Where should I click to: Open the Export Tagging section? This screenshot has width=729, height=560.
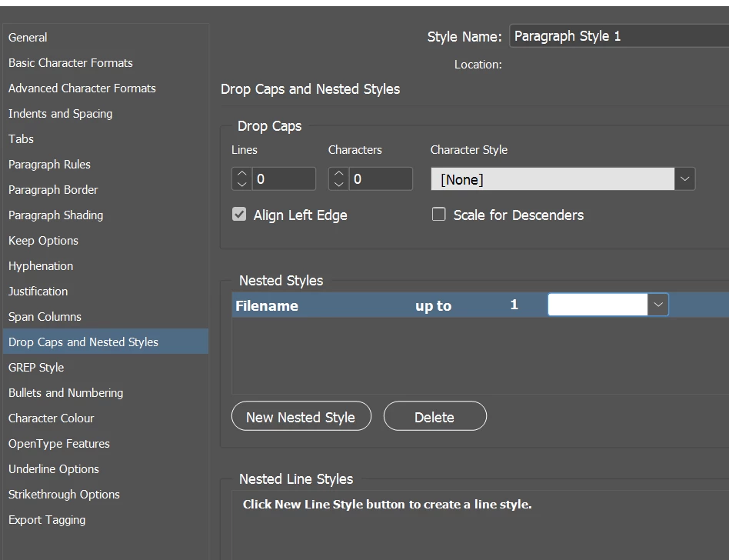47,519
